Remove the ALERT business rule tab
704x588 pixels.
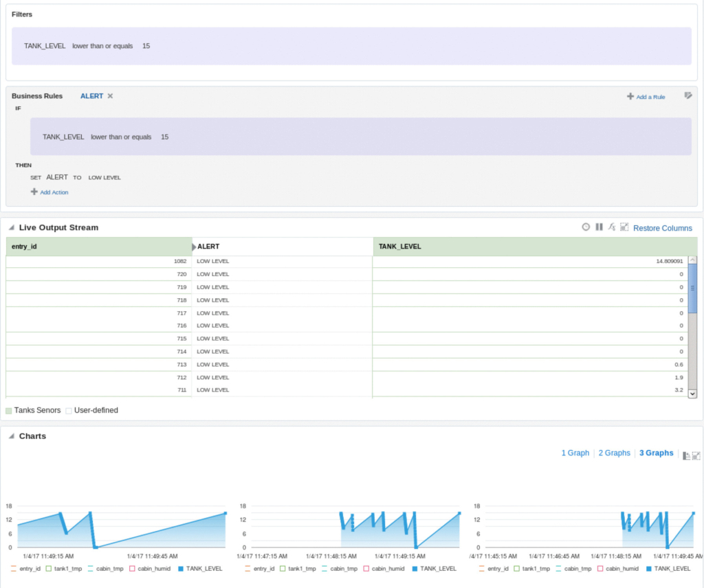click(110, 96)
